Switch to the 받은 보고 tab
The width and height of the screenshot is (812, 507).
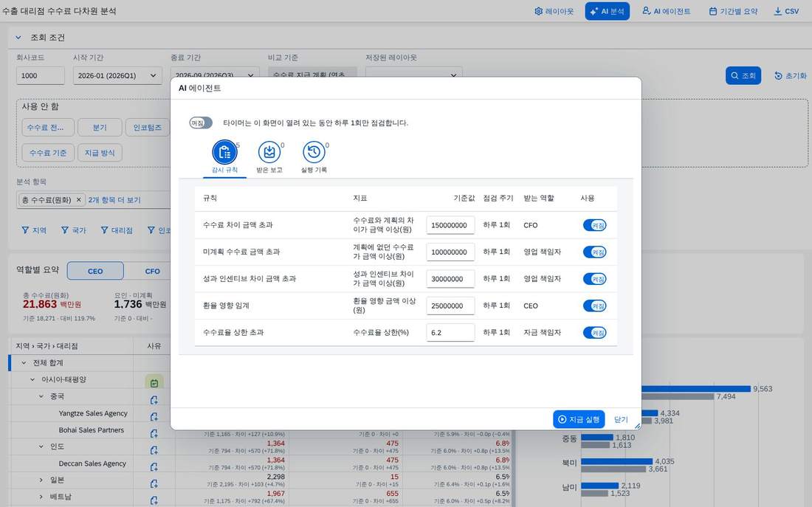coord(269,157)
